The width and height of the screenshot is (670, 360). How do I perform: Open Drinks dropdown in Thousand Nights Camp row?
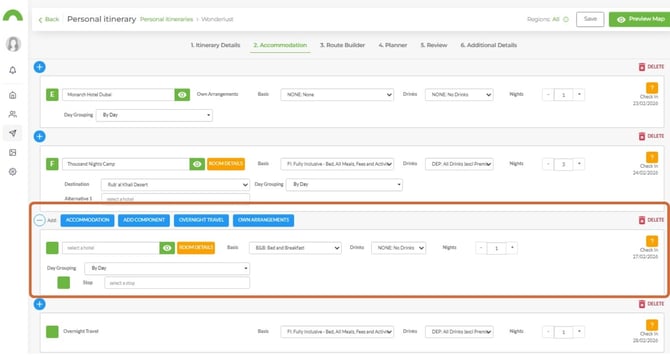point(459,164)
